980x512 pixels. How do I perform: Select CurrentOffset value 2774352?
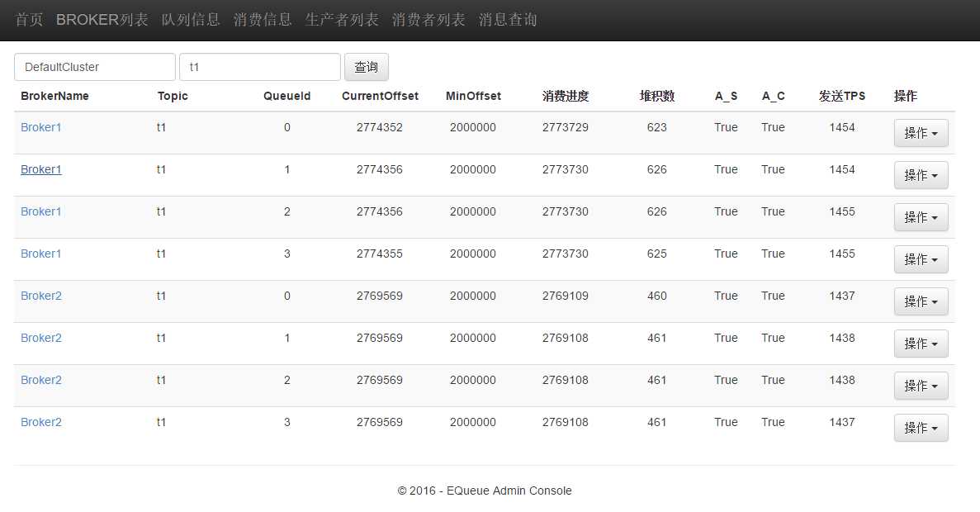[x=380, y=127]
